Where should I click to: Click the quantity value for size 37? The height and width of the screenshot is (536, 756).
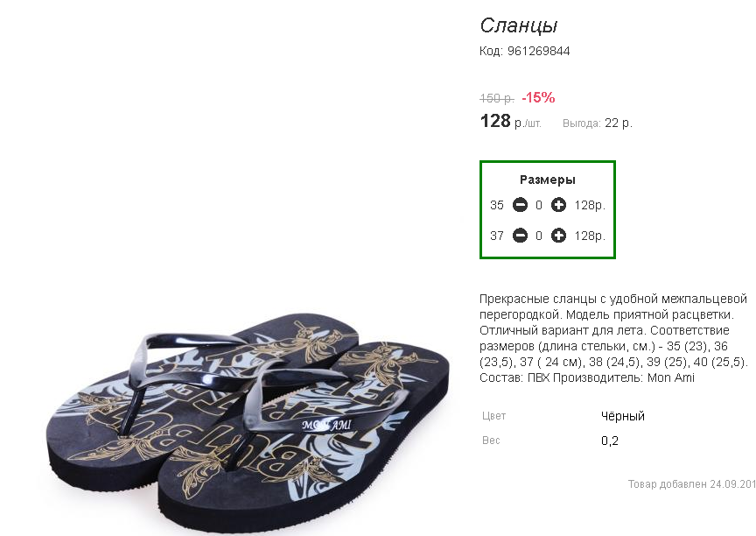[x=539, y=236]
